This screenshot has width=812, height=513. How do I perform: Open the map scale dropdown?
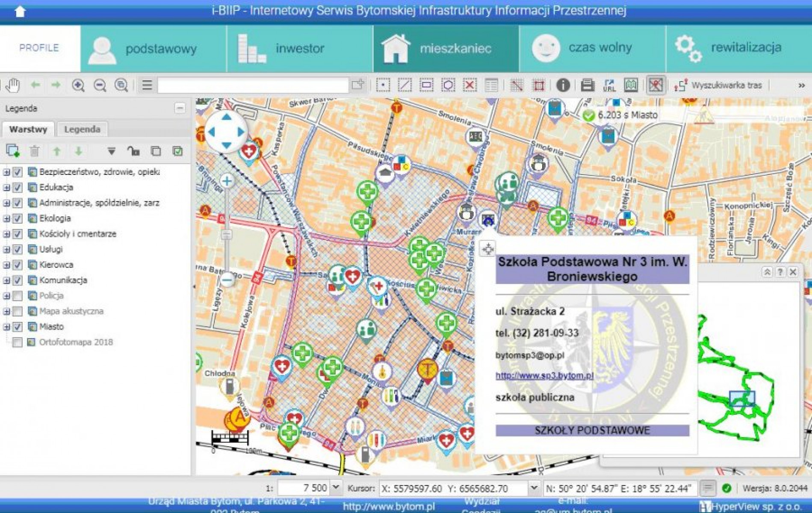click(336, 488)
